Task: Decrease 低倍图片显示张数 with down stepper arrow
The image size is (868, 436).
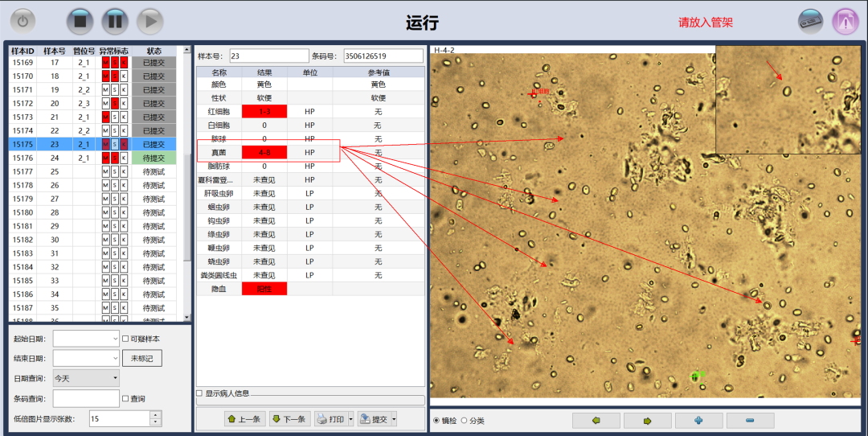Action: [156, 422]
